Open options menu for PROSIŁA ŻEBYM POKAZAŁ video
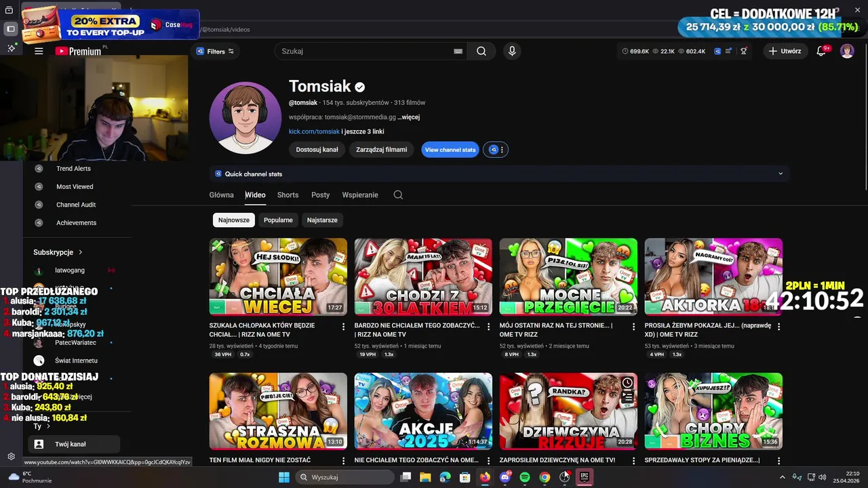This screenshot has width=868, height=488. coord(778,326)
